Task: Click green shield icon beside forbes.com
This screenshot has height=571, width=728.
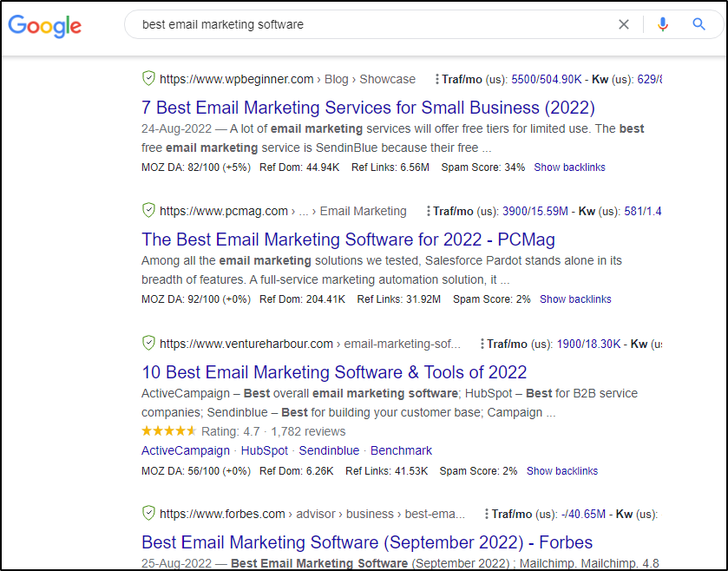Action: (148, 513)
